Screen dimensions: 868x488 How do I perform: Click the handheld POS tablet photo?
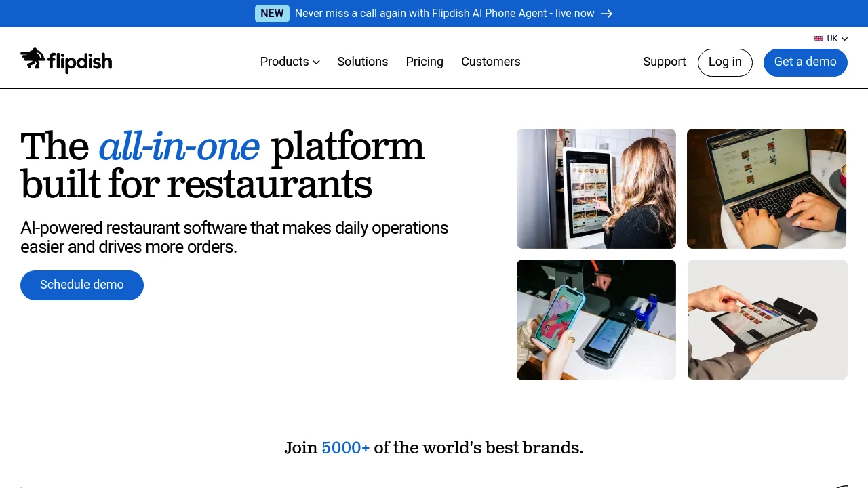pyautogui.click(x=767, y=319)
